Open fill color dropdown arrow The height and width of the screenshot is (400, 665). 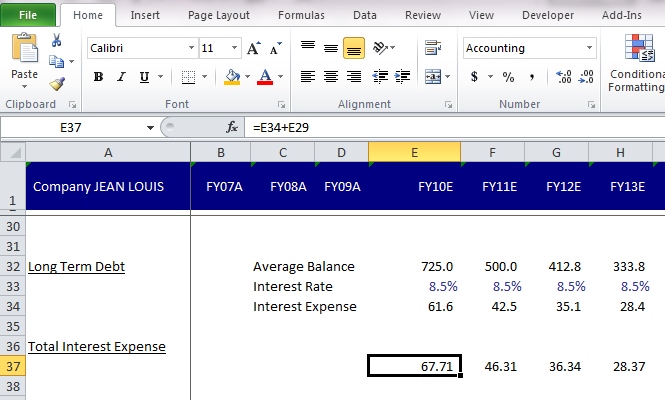pyautogui.click(x=247, y=77)
